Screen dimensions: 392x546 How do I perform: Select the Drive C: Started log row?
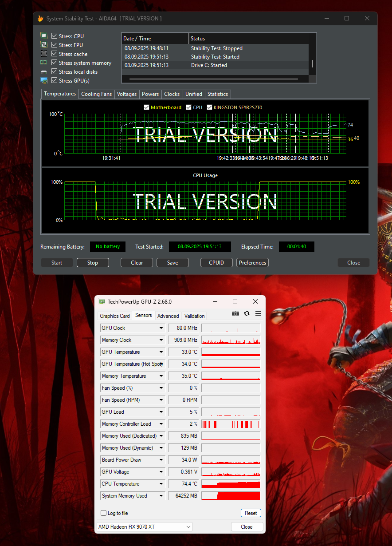(215, 65)
